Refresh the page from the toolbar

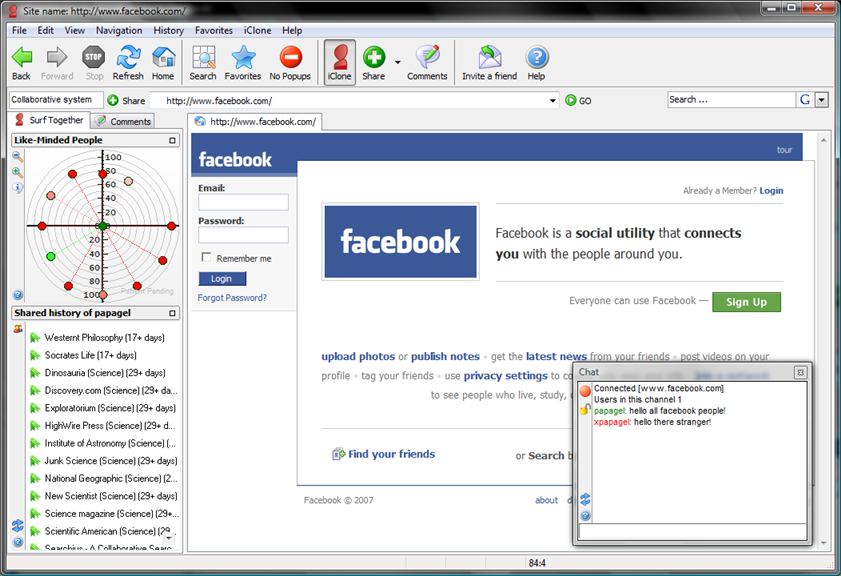[128, 63]
